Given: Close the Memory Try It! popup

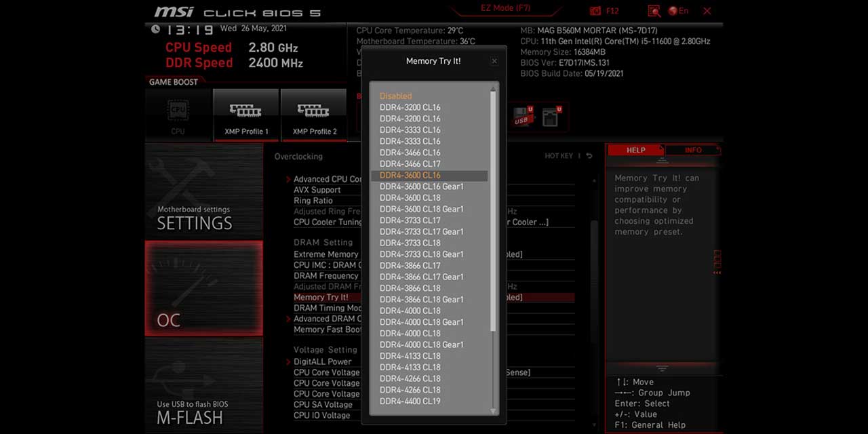Looking at the screenshot, I should pyautogui.click(x=494, y=61).
